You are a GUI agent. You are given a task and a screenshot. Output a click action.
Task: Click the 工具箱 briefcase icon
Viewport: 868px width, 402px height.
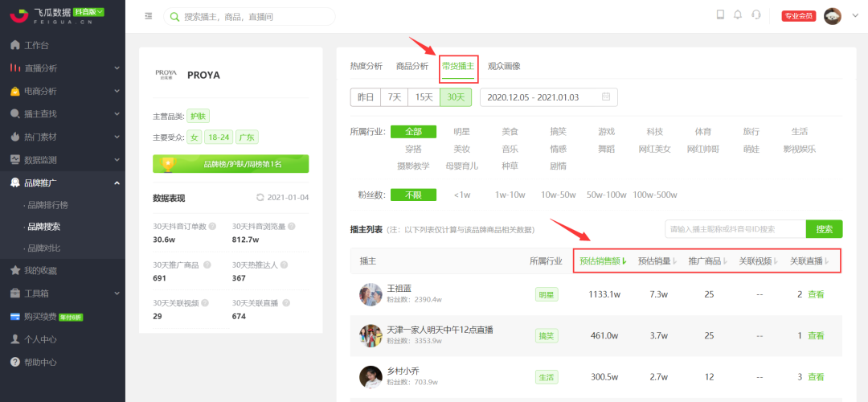pos(15,293)
